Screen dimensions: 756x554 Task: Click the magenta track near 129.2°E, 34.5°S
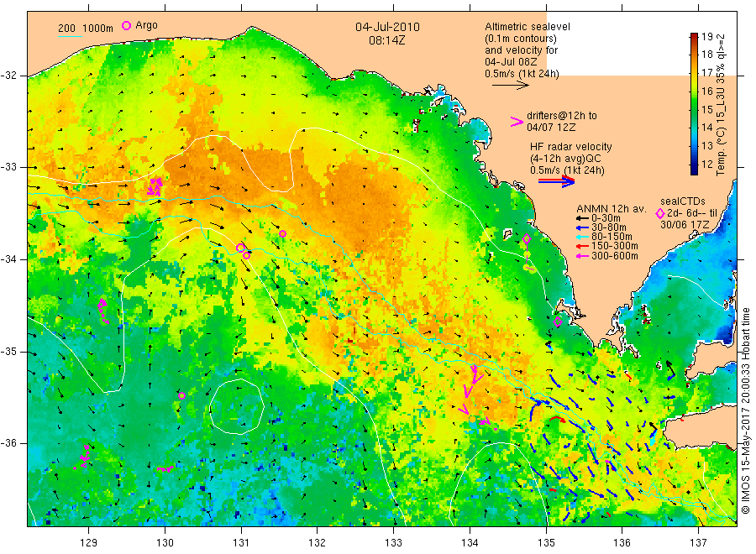pos(103,311)
